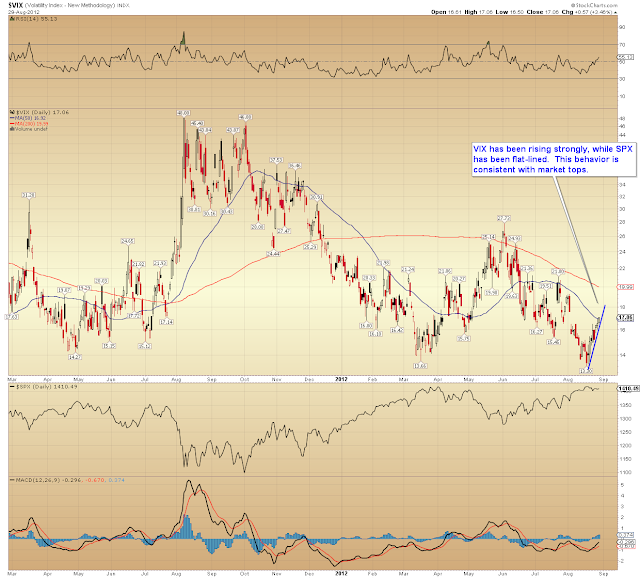Click the candlestick icon beside $VIX (Daily)

12,112
